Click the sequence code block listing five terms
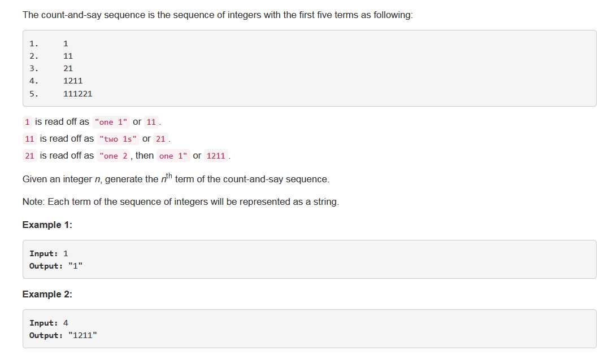This screenshot has width=604, height=364. tap(309, 68)
